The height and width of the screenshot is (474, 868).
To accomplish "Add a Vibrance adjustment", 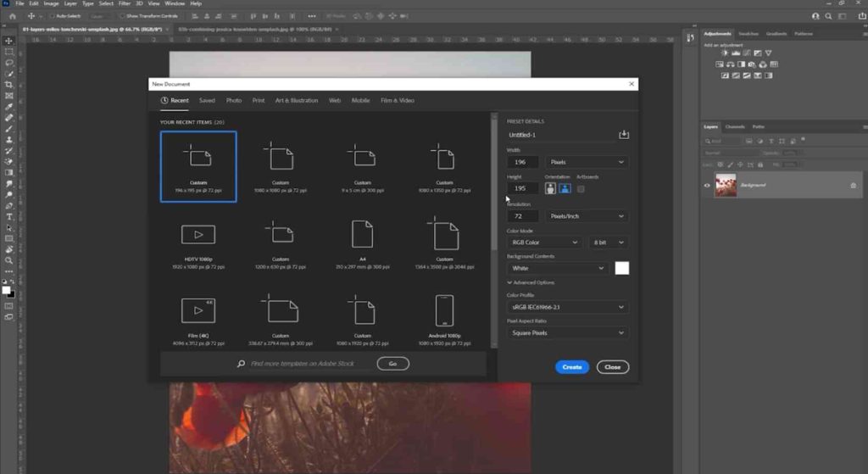I will 768,53.
